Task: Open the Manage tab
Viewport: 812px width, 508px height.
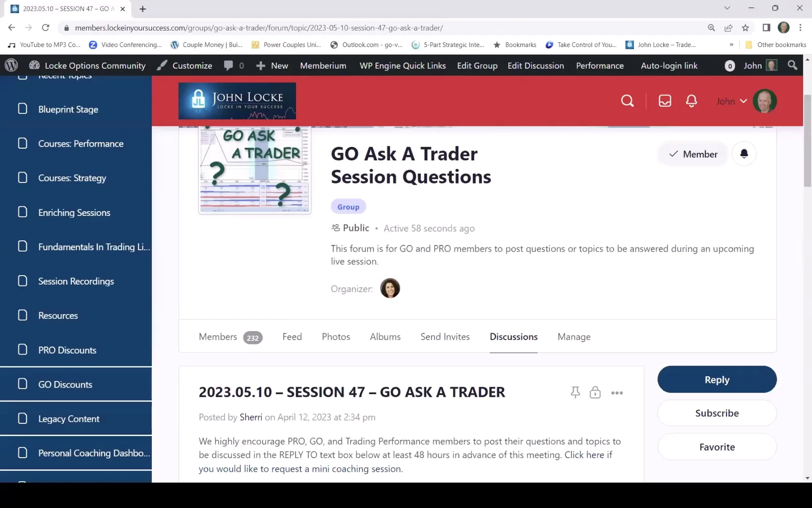Action: click(574, 337)
